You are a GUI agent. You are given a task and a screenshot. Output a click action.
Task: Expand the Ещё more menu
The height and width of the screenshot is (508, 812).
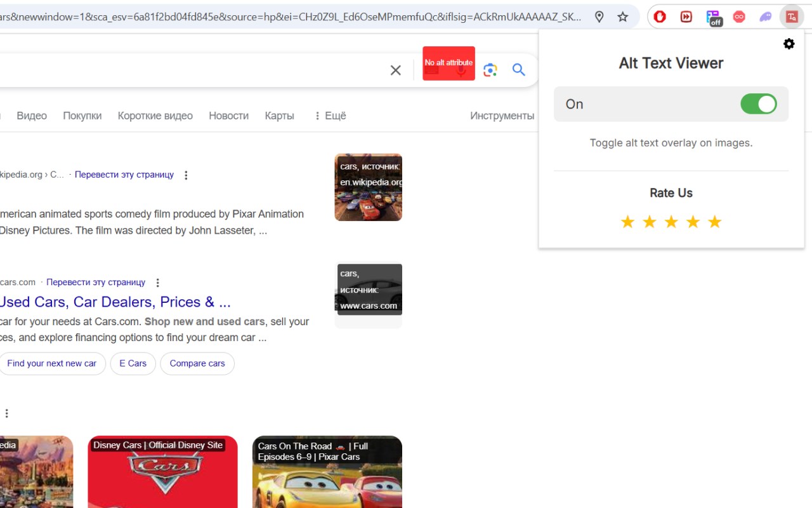click(330, 116)
